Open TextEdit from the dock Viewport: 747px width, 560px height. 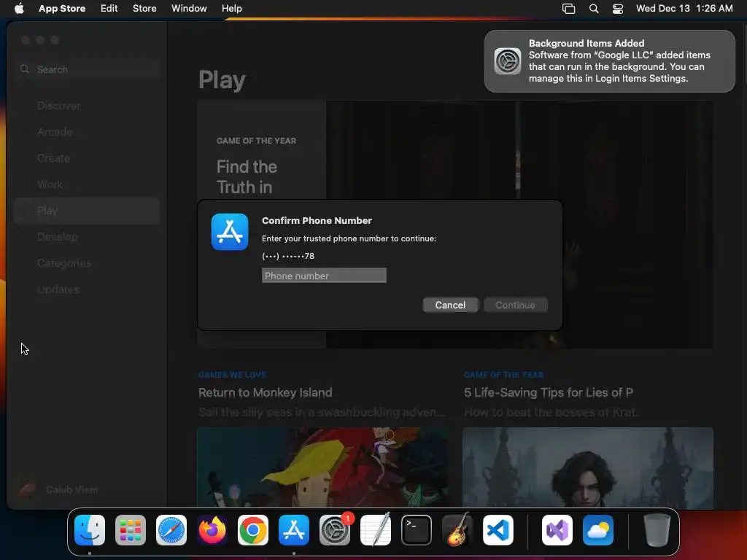(376, 530)
